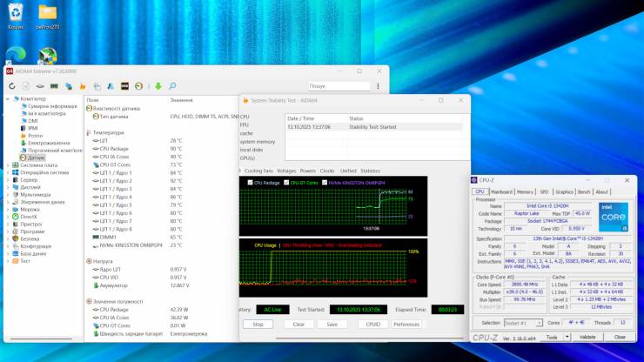Viewport: 644px width, 362px height.
Task: Uncheck the CPU Package graph checkbox
Action: (x=252, y=183)
